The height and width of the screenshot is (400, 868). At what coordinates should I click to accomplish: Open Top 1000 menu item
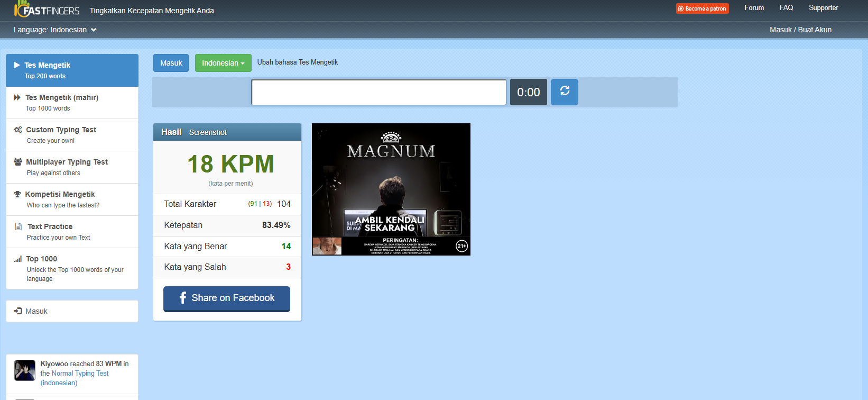click(x=72, y=268)
